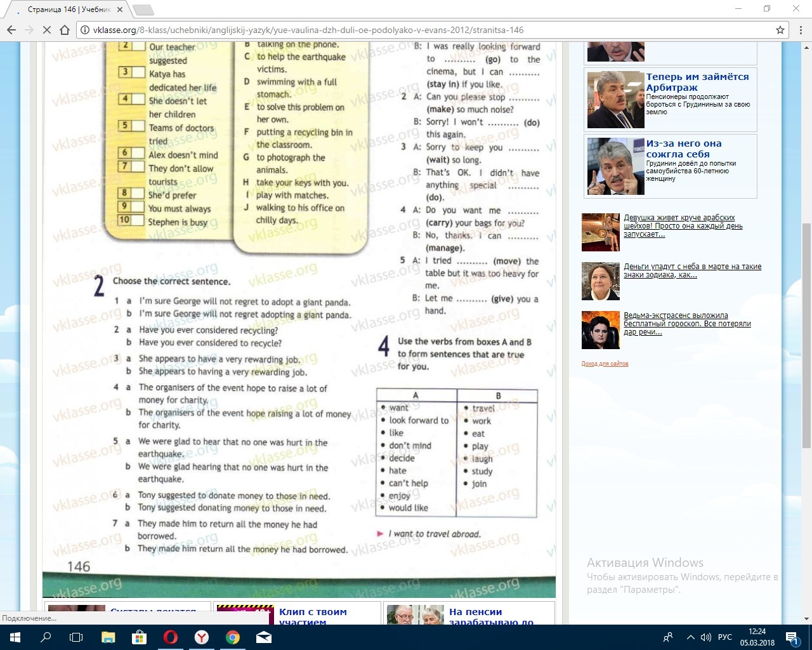Click the page's vertical scrollbar

click(806, 317)
